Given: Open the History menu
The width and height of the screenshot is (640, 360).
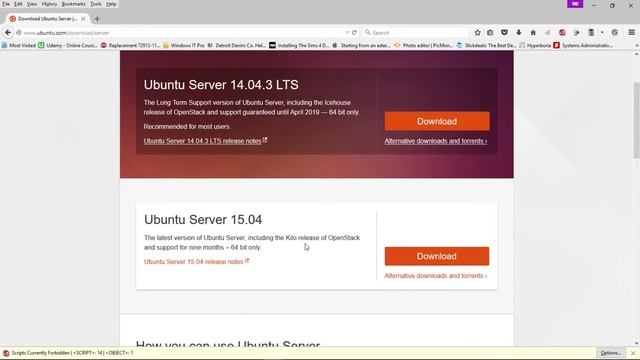Looking at the screenshot, I should click(49, 4).
